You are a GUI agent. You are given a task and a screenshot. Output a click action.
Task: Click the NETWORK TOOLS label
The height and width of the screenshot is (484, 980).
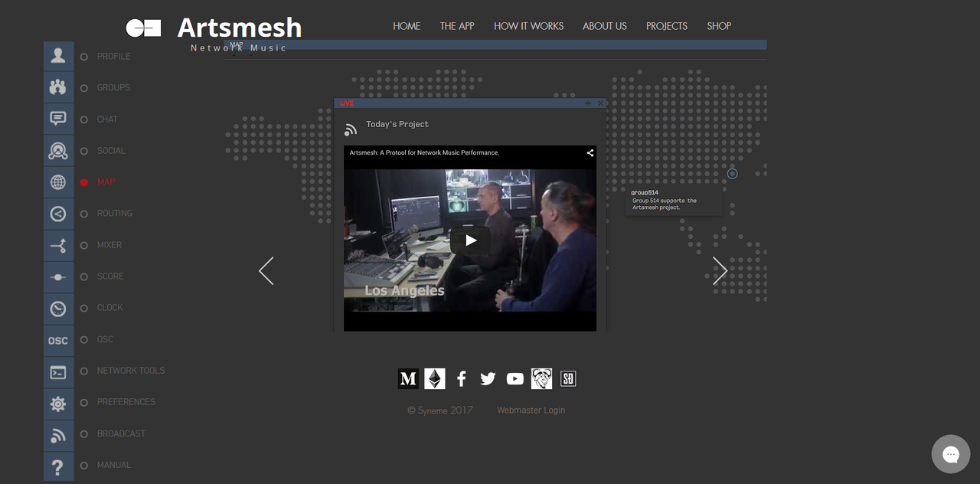tap(131, 371)
